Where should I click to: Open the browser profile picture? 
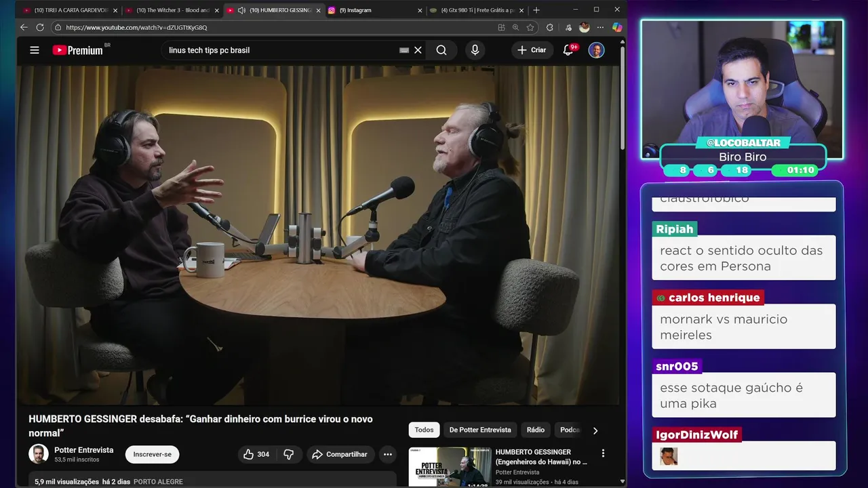(585, 27)
